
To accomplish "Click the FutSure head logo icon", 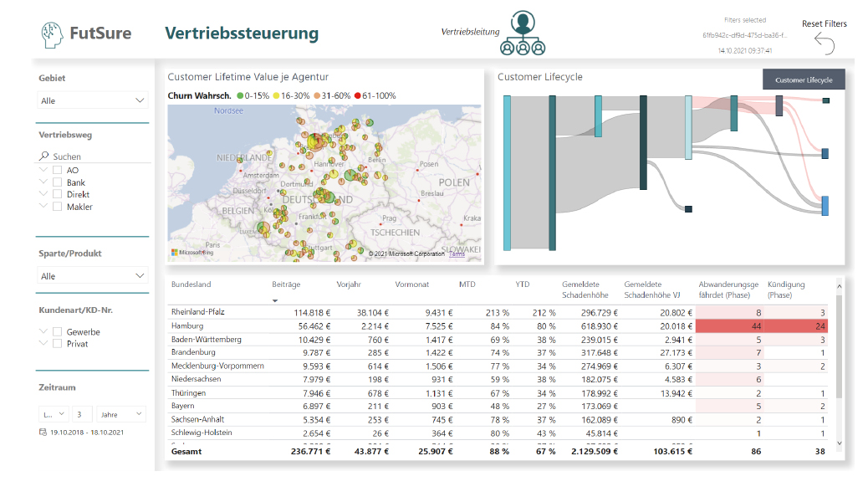I will pyautogui.click(x=52, y=34).
